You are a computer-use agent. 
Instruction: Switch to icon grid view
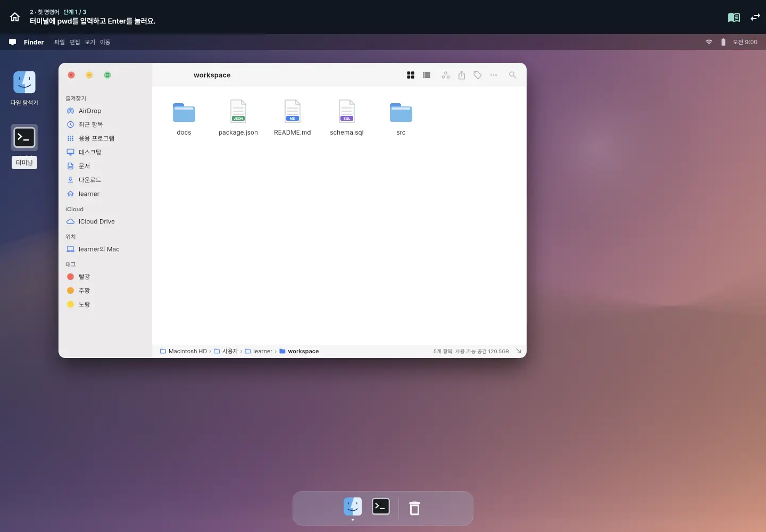411,75
